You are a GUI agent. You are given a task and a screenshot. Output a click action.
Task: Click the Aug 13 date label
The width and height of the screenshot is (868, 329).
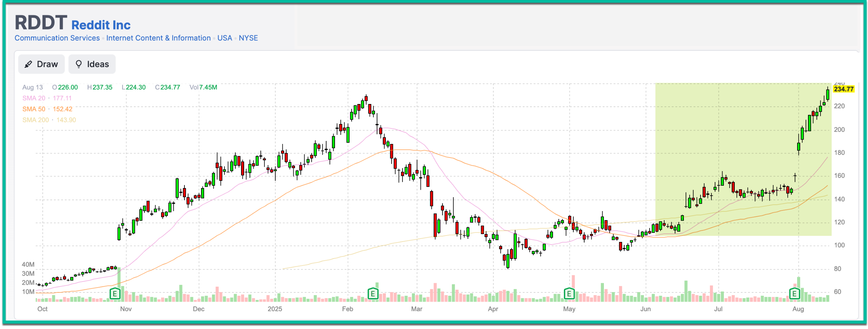(x=33, y=87)
